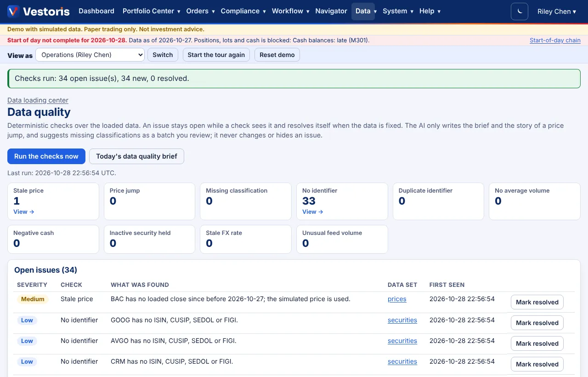Open the View as role dropdown
Screen dimensions: 588x377
pos(90,55)
